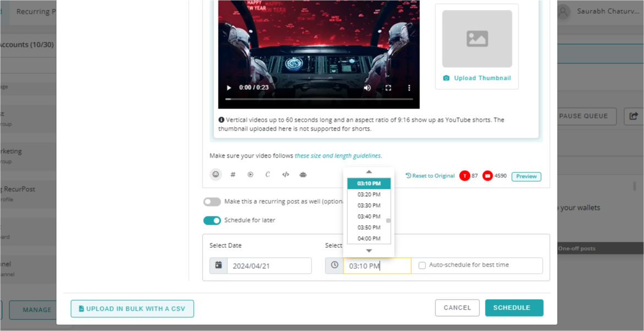Viewport: 644px width, 331px height.
Task: Click the time list scrollbar thumb
Action: tap(388, 221)
